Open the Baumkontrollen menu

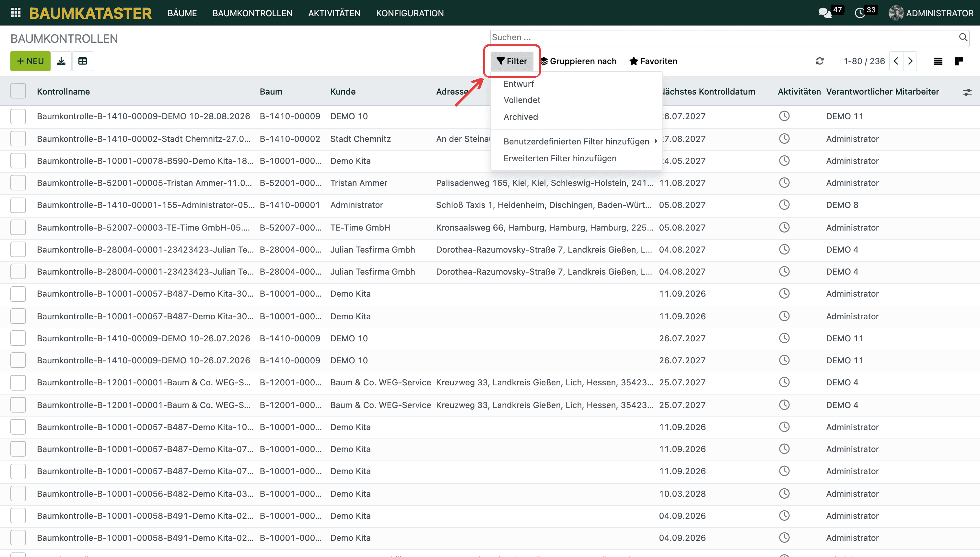pyautogui.click(x=252, y=13)
